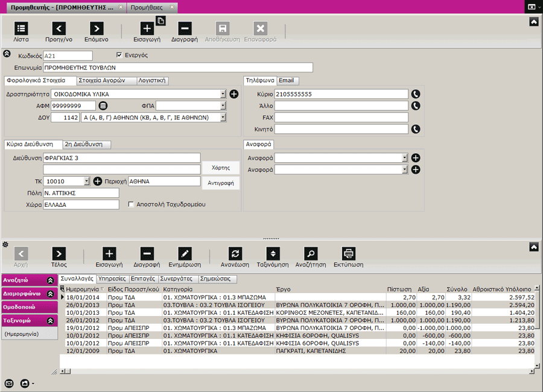Click the Κύριο phone input field
Screen dimensions: 543x392
pyautogui.click(x=341, y=94)
